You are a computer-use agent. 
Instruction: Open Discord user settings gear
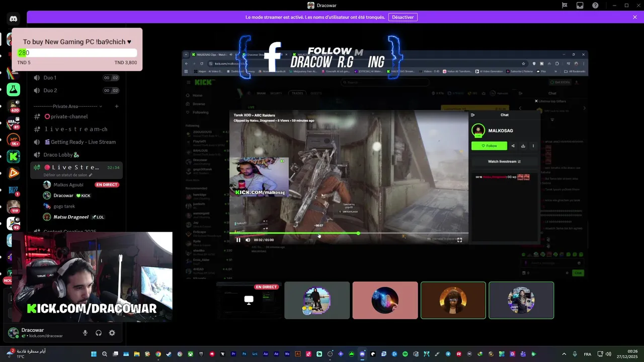tap(112, 333)
